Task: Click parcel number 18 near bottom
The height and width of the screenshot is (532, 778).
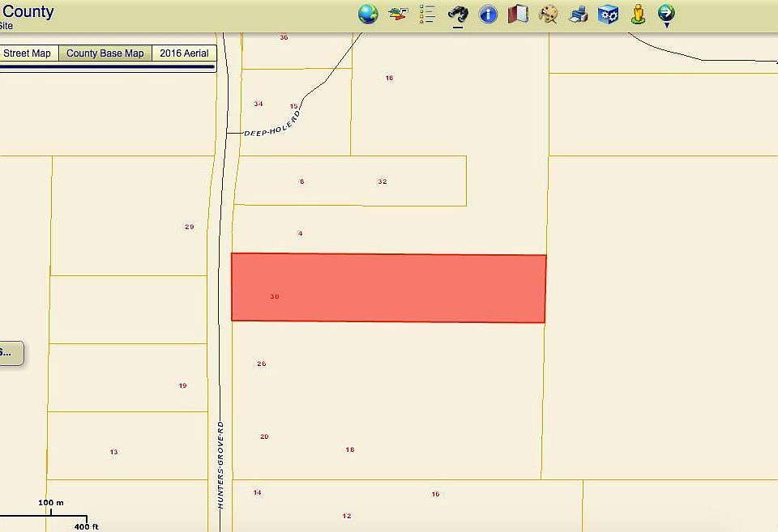Action: (x=349, y=449)
